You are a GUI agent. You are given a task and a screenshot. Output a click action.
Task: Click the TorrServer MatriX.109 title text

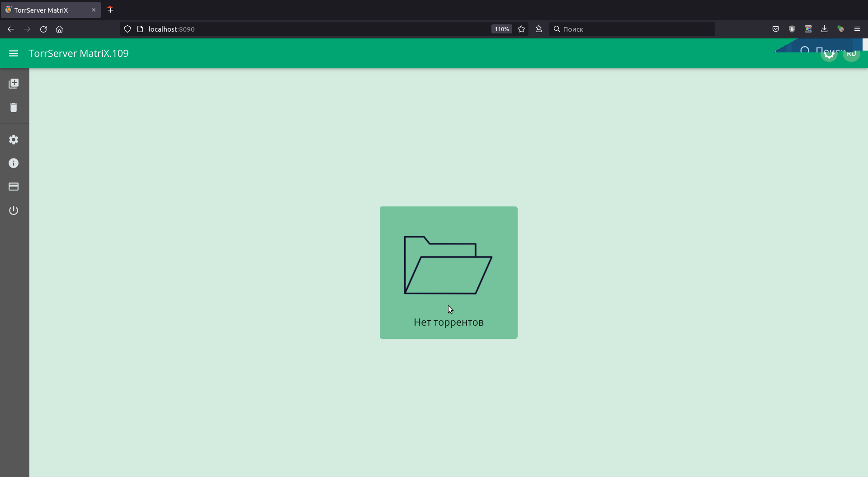coord(79,53)
